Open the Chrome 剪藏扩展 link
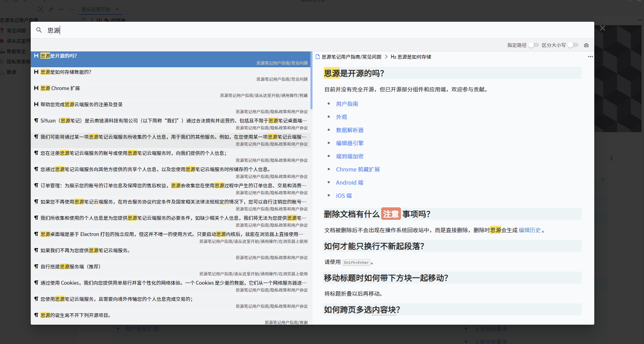Viewport: 644px width, 344px height. [358, 169]
